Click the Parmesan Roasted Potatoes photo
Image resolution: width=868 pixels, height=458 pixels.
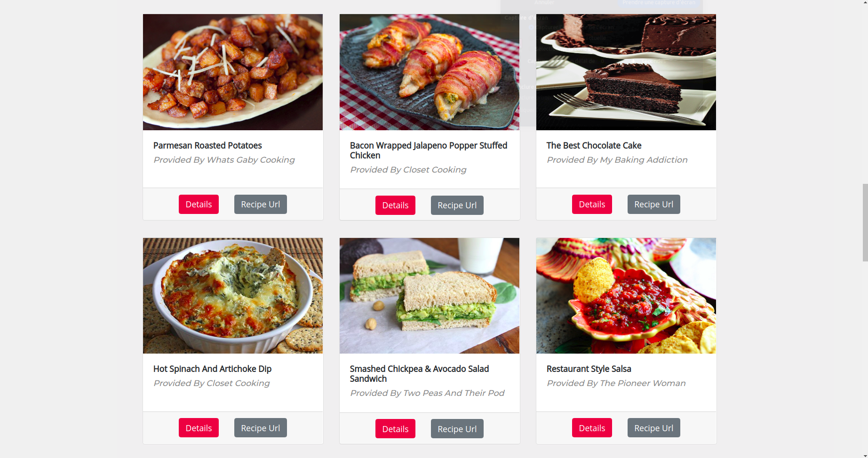pos(233,72)
